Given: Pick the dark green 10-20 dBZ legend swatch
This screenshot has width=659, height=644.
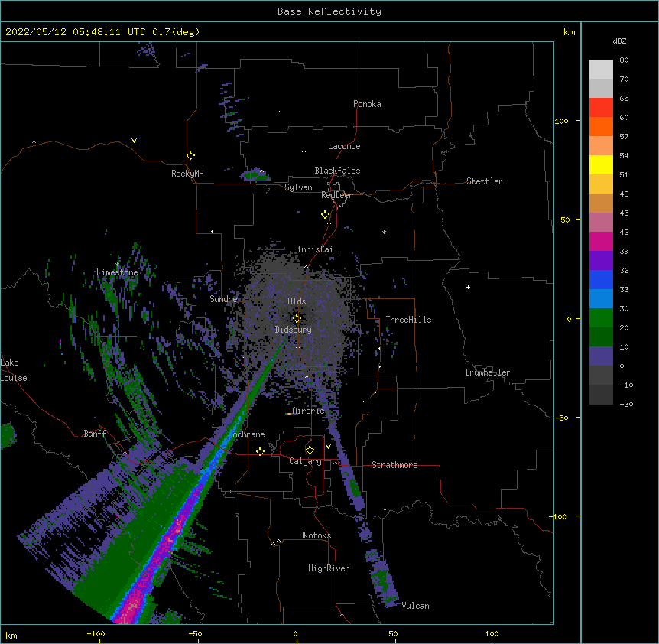Looking at the screenshot, I should coord(601,337).
